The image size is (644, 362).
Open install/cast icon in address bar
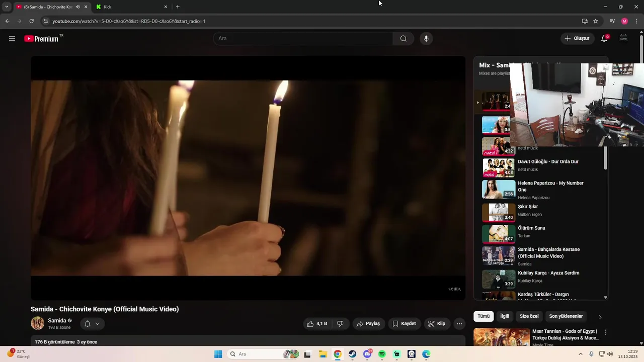pos(585,21)
